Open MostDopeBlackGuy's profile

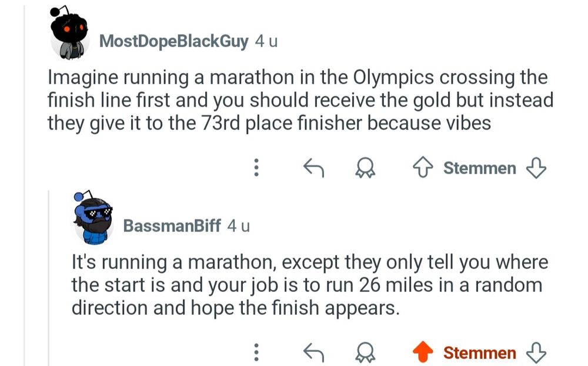point(173,41)
